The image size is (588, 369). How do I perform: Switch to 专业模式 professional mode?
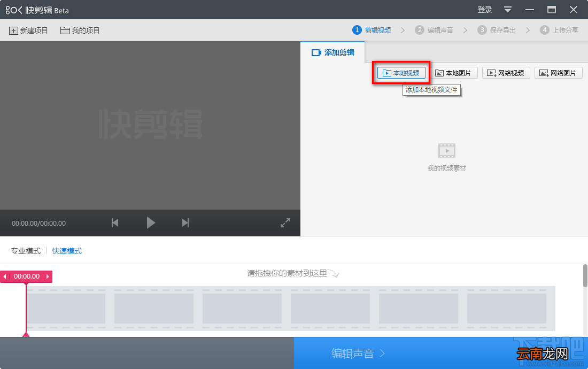coord(26,251)
